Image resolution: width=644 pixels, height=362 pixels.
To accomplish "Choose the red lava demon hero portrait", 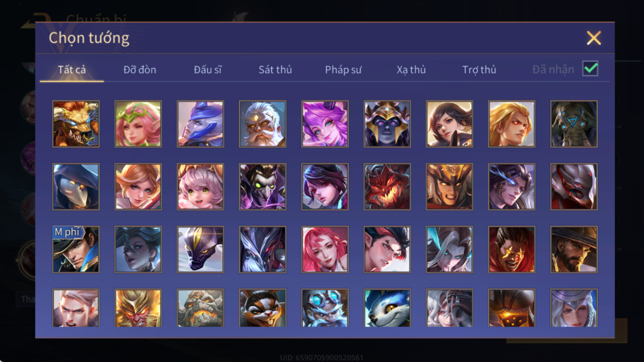I will [x=387, y=187].
